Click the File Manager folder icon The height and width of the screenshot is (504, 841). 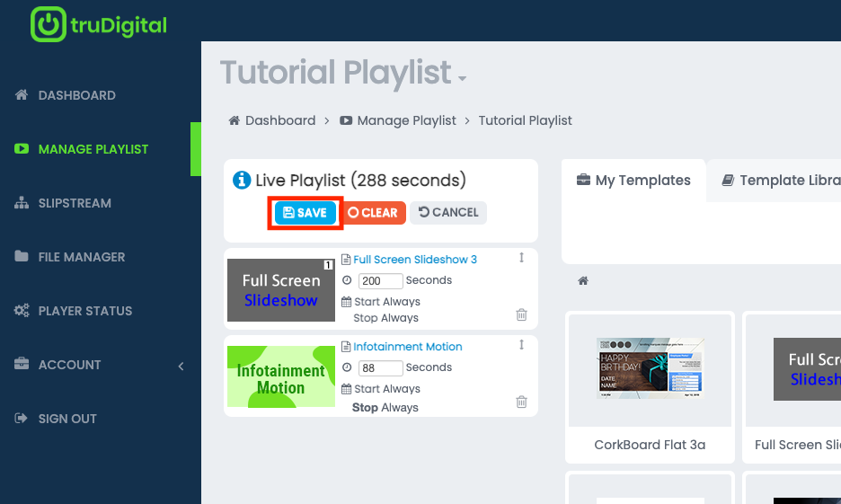point(22,256)
